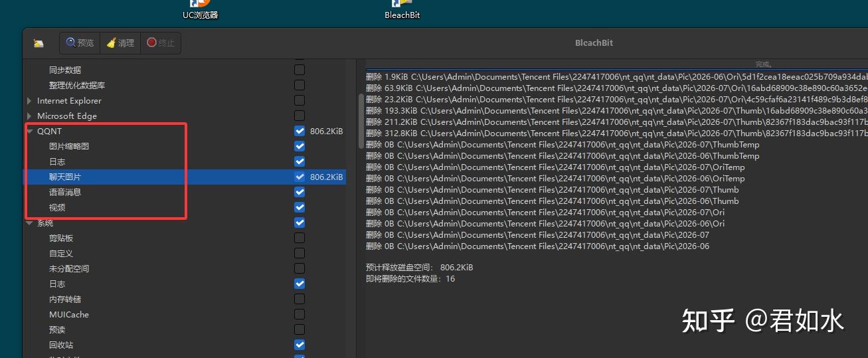The height and width of the screenshot is (358, 868).
Task: Select the 视频 item under QQNT
Action: (57, 207)
